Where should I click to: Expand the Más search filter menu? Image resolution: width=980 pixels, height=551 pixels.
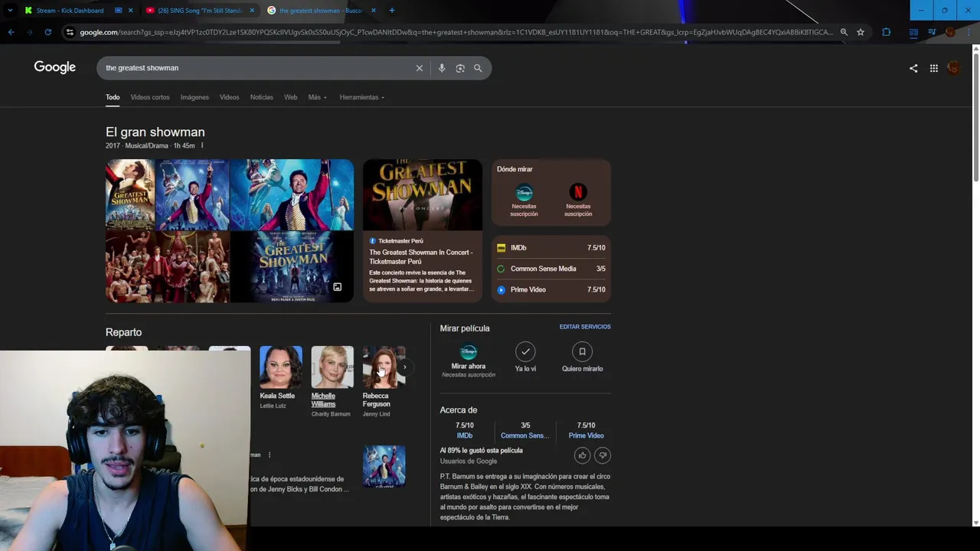coord(317,97)
